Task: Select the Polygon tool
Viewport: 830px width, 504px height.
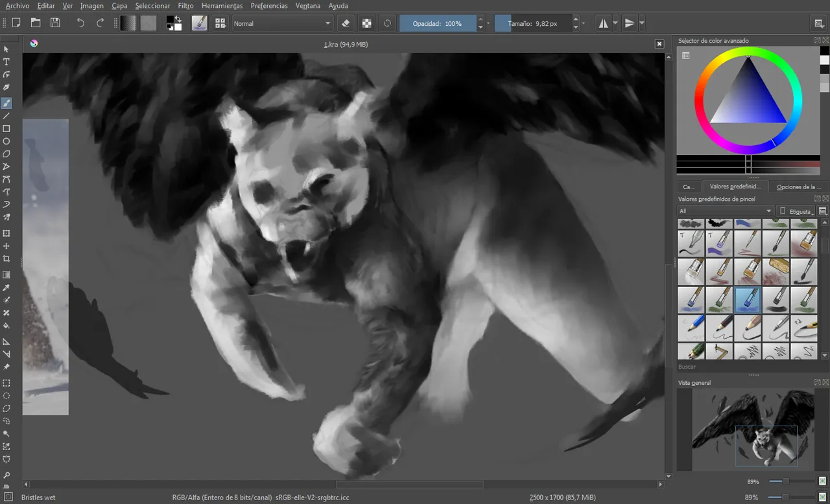Action: pyautogui.click(x=6, y=154)
